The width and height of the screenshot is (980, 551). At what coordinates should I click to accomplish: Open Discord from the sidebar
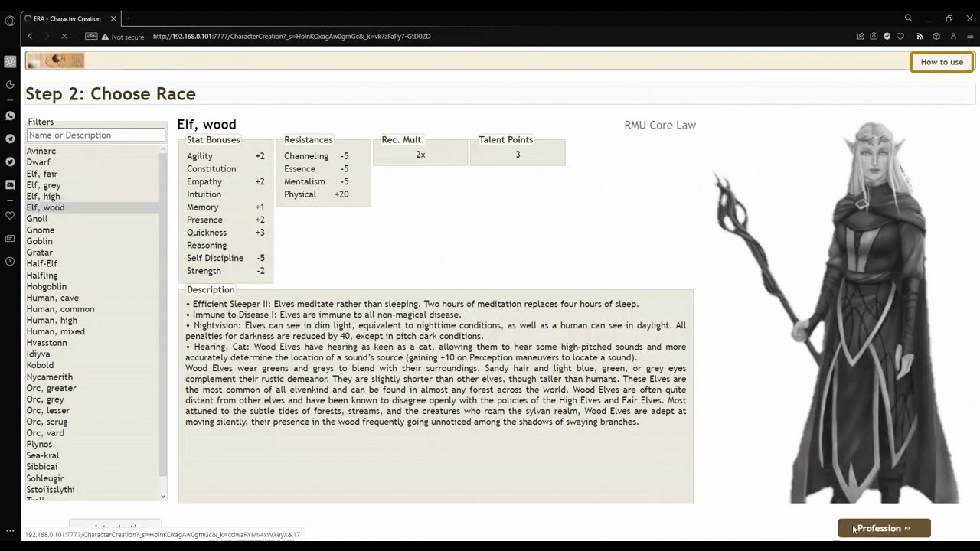10,184
